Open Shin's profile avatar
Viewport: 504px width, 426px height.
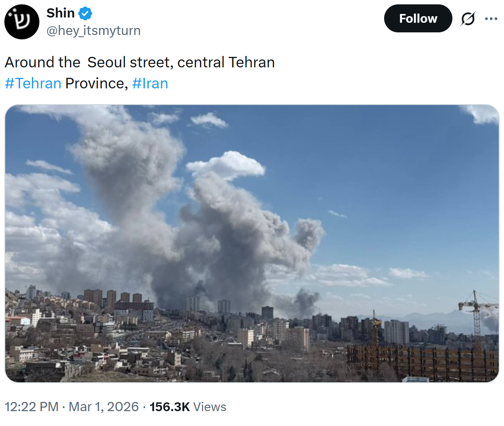[22, 22]
